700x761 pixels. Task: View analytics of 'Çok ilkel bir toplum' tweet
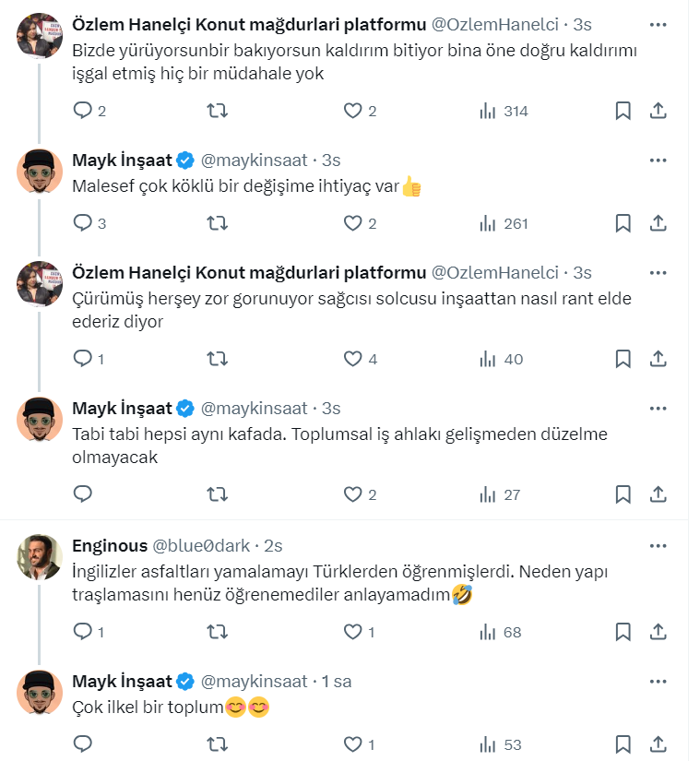[x=489, y=744]
